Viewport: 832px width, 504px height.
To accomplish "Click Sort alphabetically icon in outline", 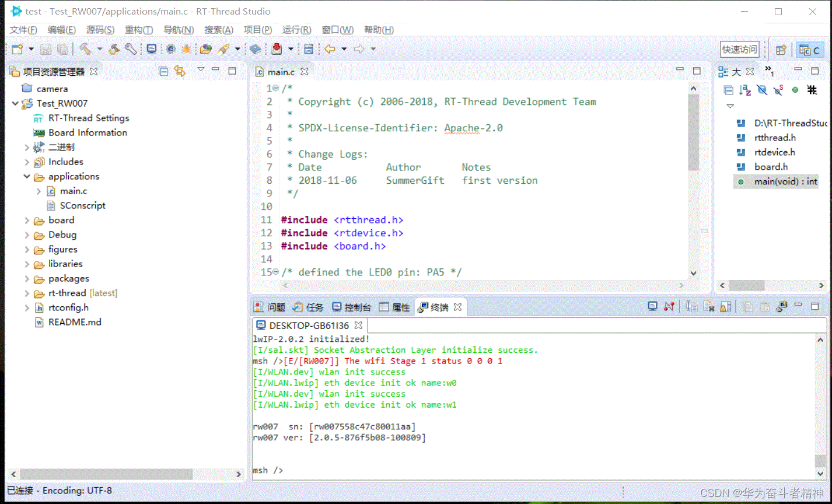I will (745, 90).
